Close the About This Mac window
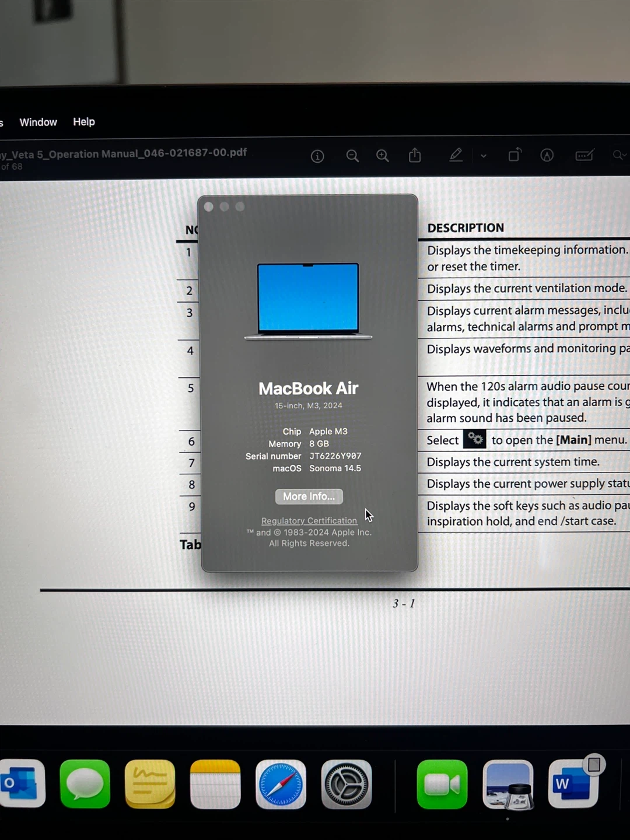Screen dimensions: 630x840 (x=209, y=206)
